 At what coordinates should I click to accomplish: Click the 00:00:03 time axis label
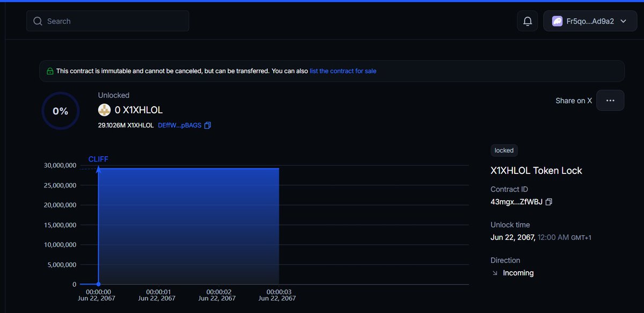click(x=279, y=292)
